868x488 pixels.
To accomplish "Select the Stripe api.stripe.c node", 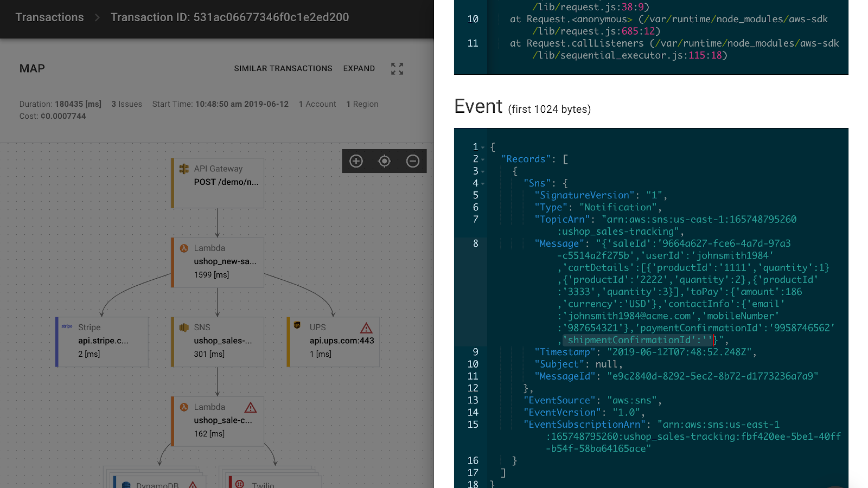I will click(102, 342).
